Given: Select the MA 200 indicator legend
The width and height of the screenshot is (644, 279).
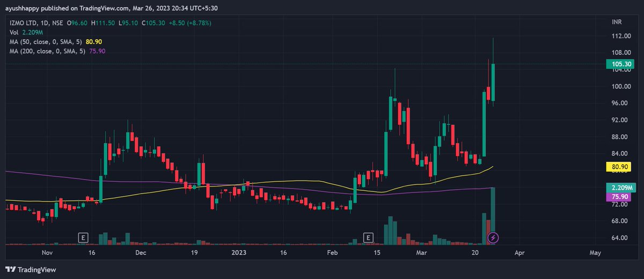Looking at the screenshot, I should 57,51.
